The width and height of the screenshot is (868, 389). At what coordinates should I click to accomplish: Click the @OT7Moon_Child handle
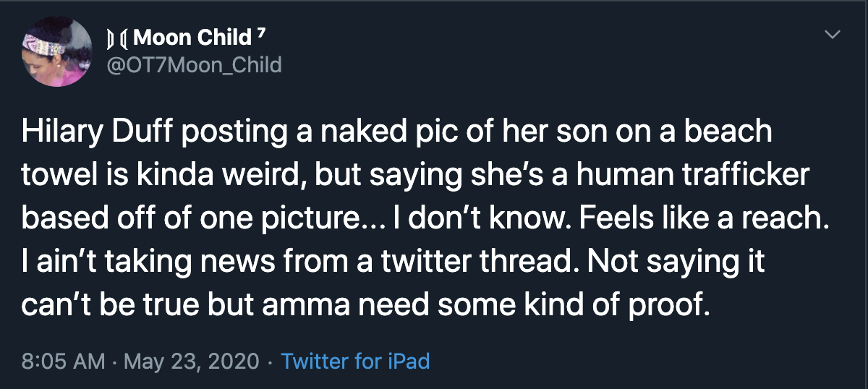[194, 66]
